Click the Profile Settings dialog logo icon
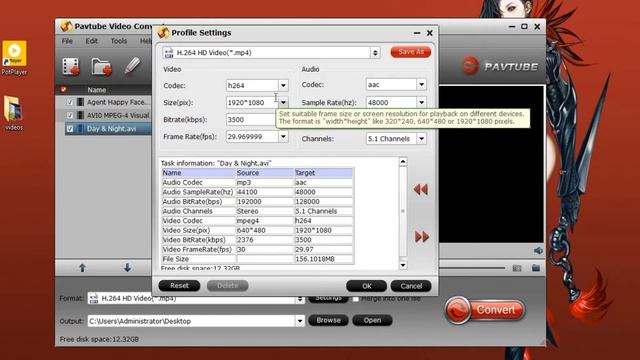Viewport: 640px width, 360px height. coord(163,32)
